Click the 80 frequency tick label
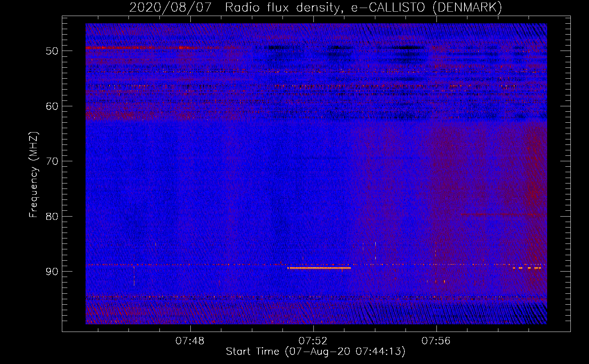 click(x=52, y=217)
